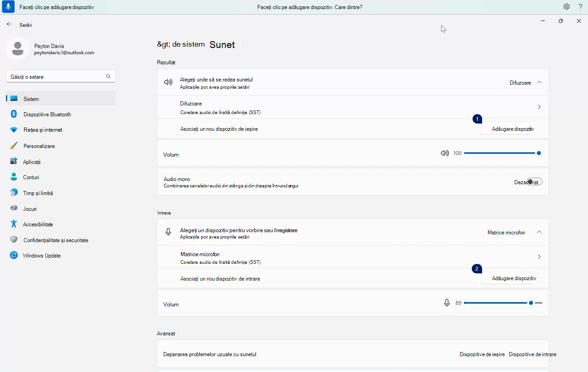Open voice access help question mark
Viewport: 588px width, 372px height.
click(580, 7)
